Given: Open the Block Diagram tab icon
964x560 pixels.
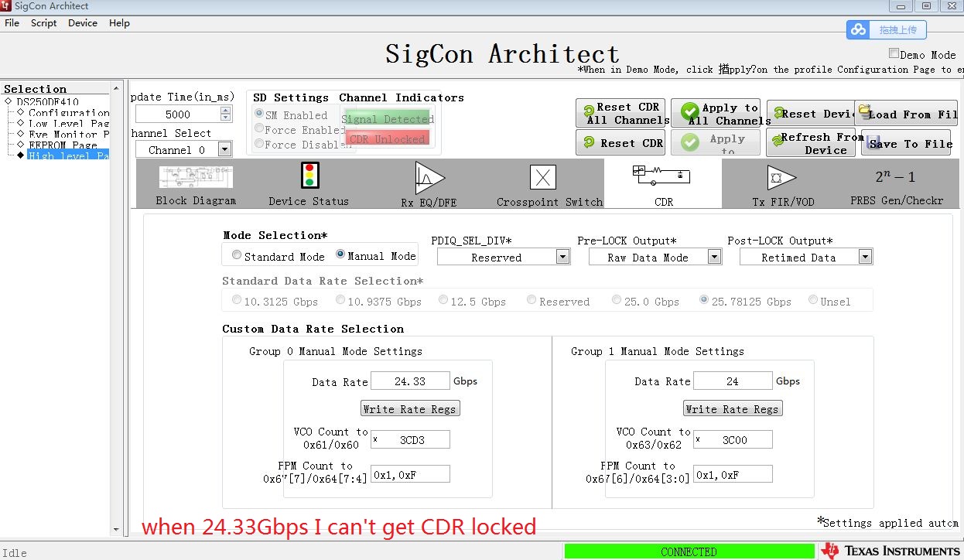Looking at the screenshot, I should (196, 177).
